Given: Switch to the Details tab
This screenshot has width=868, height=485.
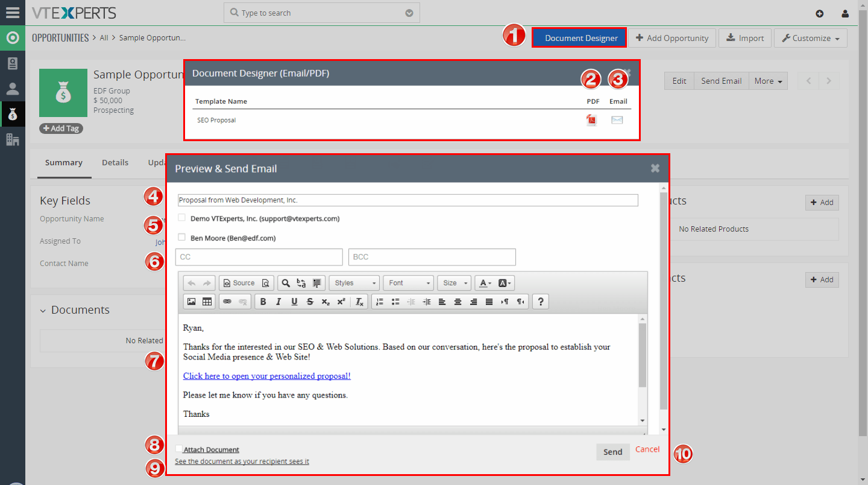Looking at the screenshot, I should (115, 162).
